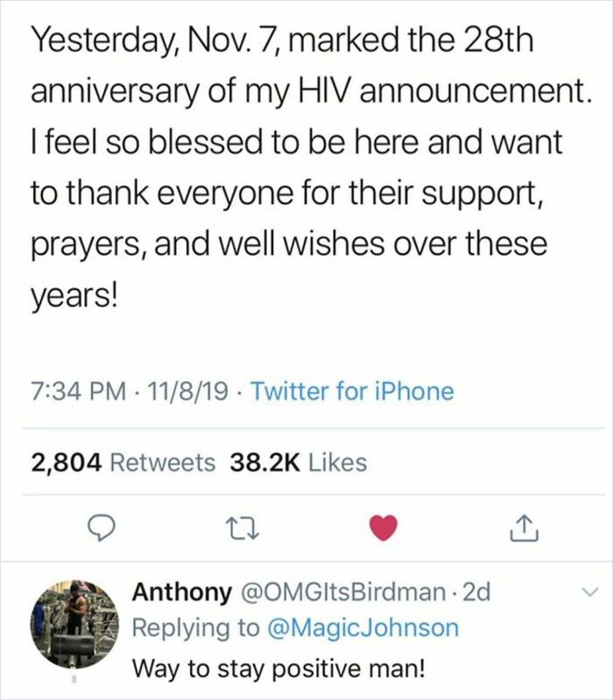Open reply 'Way to stay positive man!'
Image resolution: width=613 pixels, height=700 pixels.
point(278,669)
